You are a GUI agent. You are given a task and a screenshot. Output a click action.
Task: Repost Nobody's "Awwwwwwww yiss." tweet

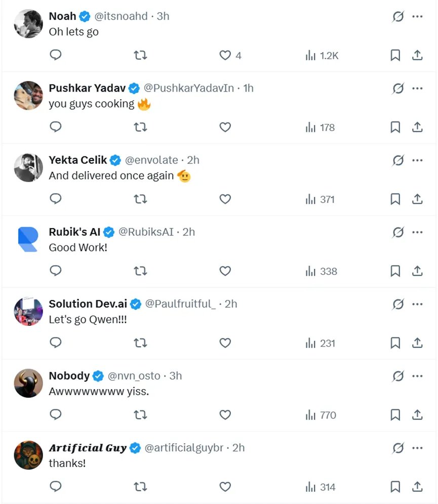[140, 415]
